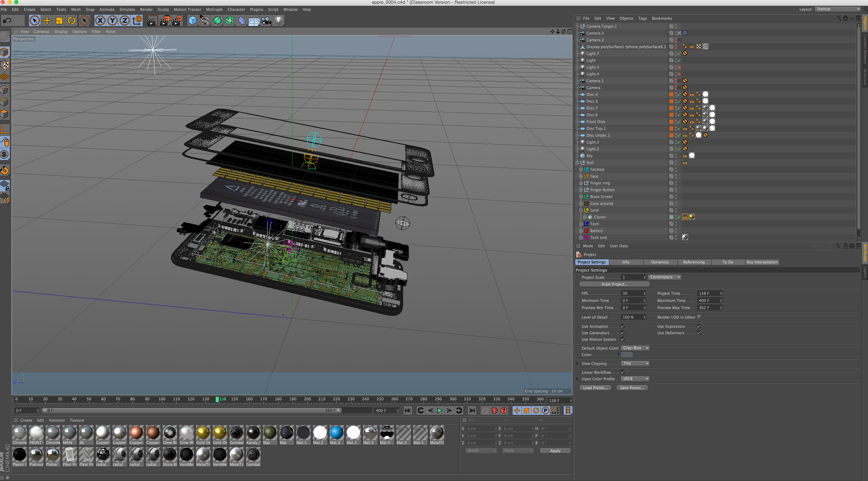Toggle the Linear Workflow checkbox
This screenshot has width=868, height=481.
coord(623,372)
